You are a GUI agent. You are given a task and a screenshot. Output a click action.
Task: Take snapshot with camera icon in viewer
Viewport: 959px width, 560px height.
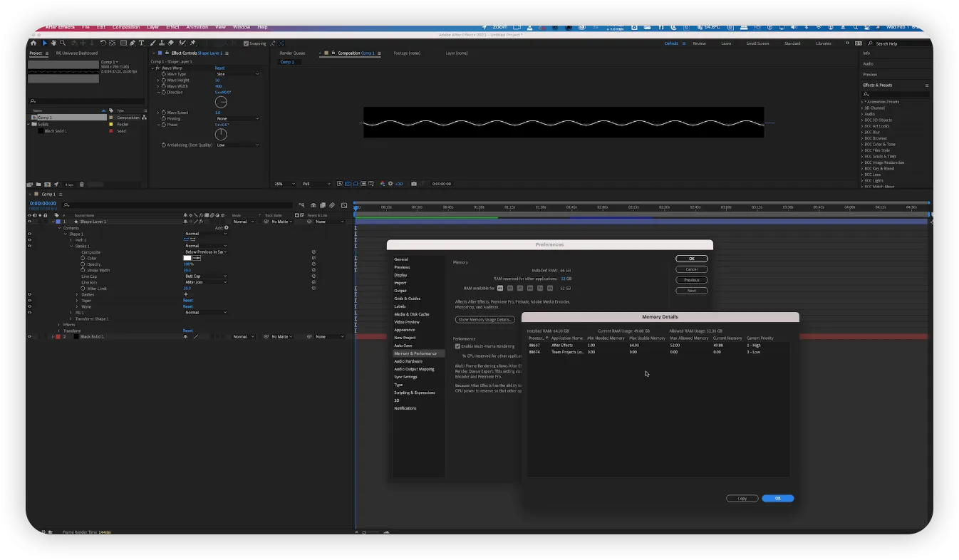coord(414,184)
